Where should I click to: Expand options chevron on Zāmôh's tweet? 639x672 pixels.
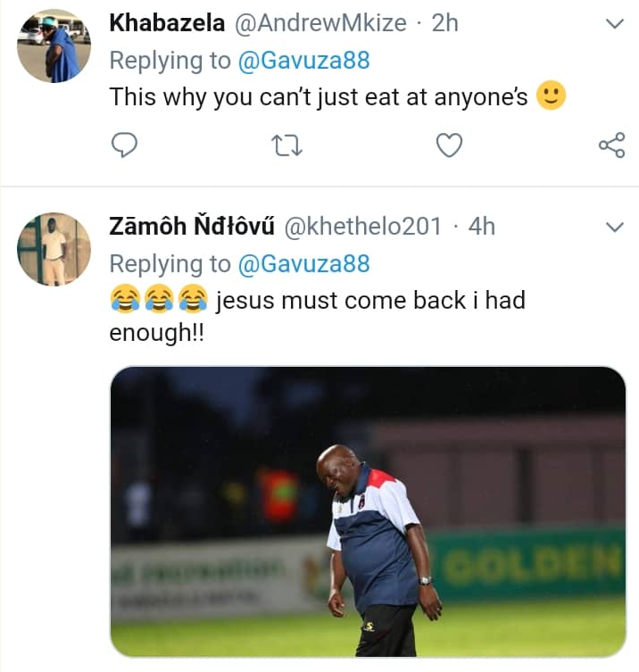(614, 228)
